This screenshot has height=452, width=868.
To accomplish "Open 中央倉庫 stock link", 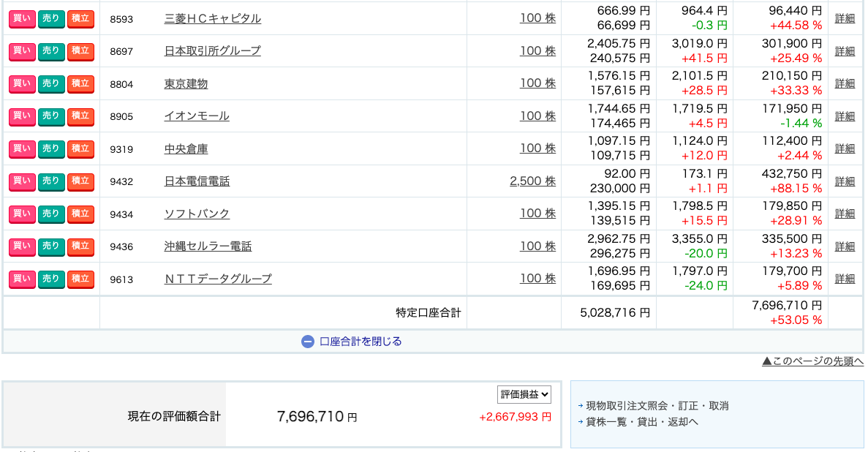I will coord(186,148).
